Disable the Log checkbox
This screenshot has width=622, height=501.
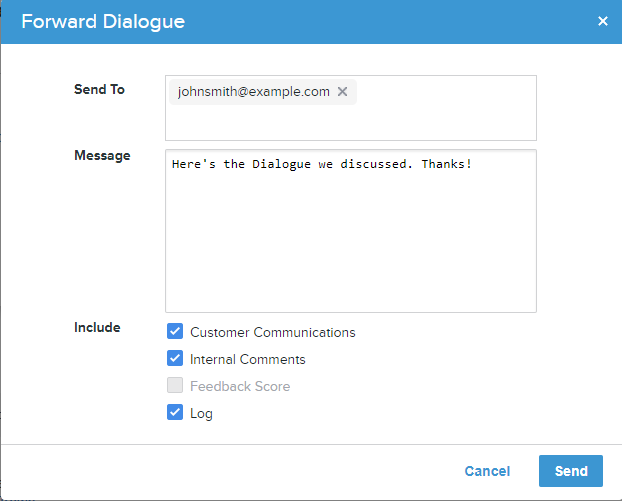(x=175, y=412)
